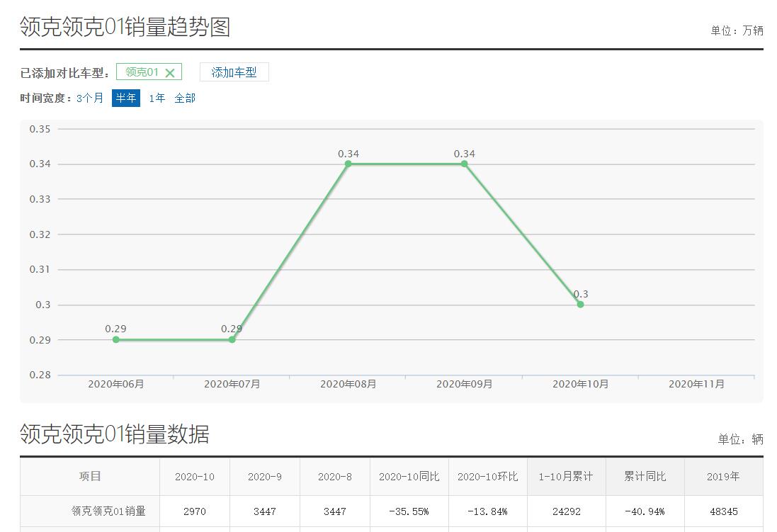Viewport: 777px width, 532px height.
Task: Click the 2020-10同比 column header
Action: coord(409,477)
